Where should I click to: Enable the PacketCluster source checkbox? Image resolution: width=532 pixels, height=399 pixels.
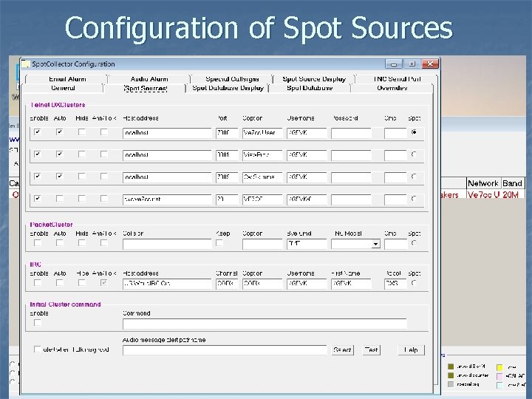point(38,243)
